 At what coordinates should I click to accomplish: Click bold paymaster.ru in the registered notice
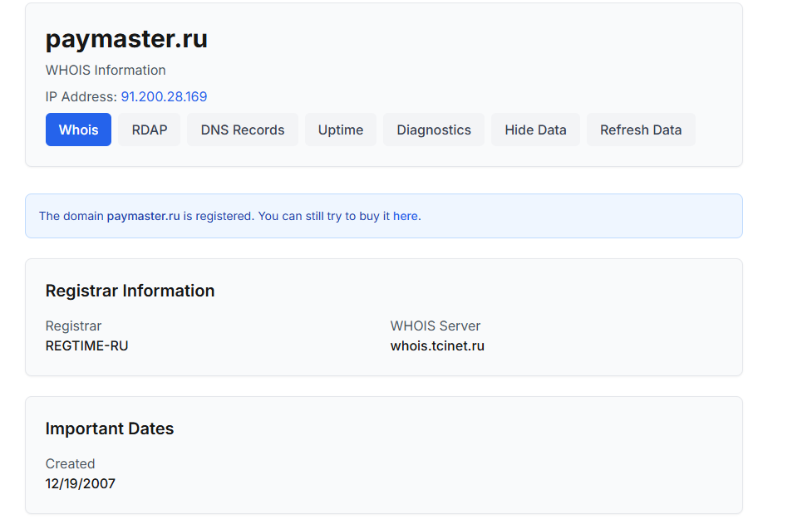click(x=143, y=216)
